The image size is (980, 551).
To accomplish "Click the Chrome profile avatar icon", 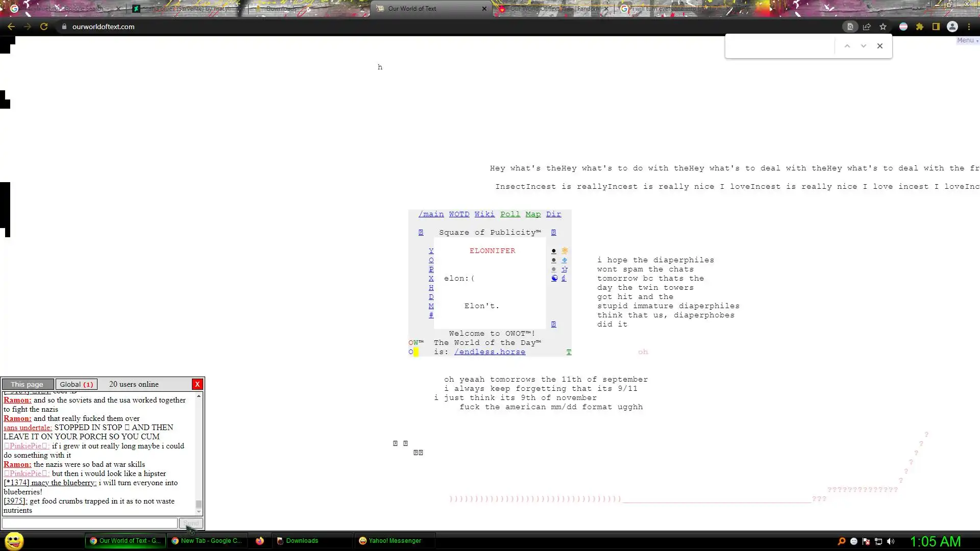I will tap(952, 27).
